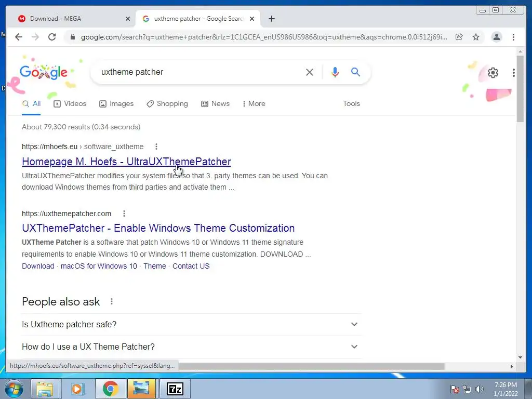Click the horizontal scrollbar thumb

pos(312,366)
